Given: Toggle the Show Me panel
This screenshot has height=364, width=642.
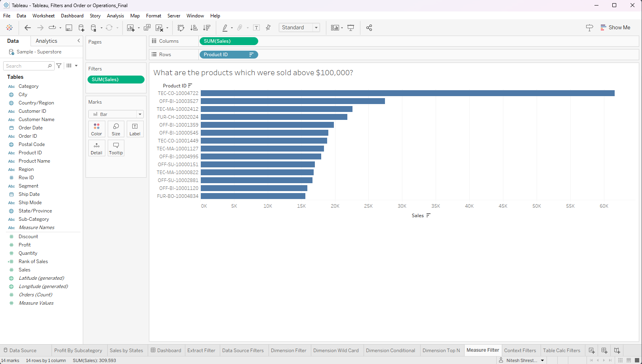Looking at the screenshot, I should [x=615, y=27].
